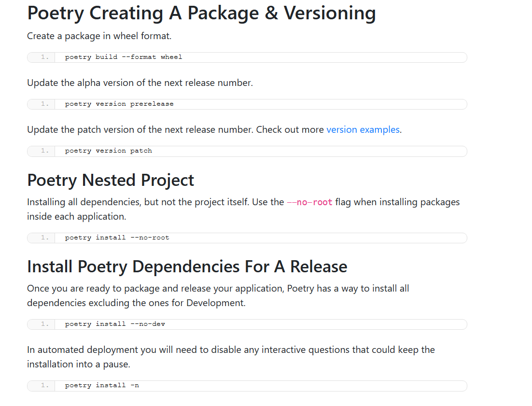This screenshot has width=532, height=406.
Task: Click the poetry build --format wheel code
Action: tap(124, 57)
